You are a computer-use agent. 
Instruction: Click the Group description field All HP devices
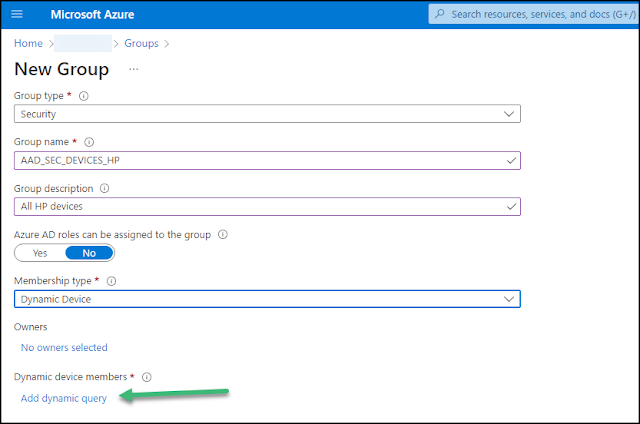tap(267, 206)
